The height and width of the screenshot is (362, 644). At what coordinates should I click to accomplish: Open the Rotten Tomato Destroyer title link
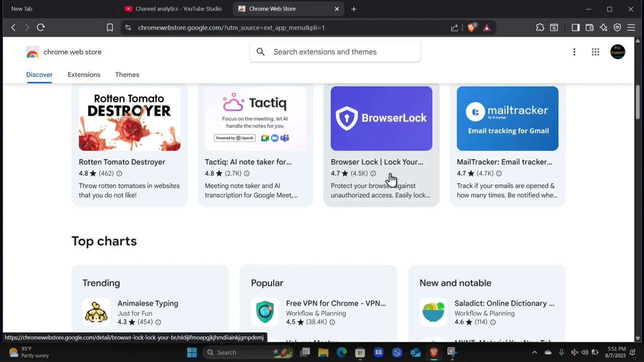click(x=122, y=162)
